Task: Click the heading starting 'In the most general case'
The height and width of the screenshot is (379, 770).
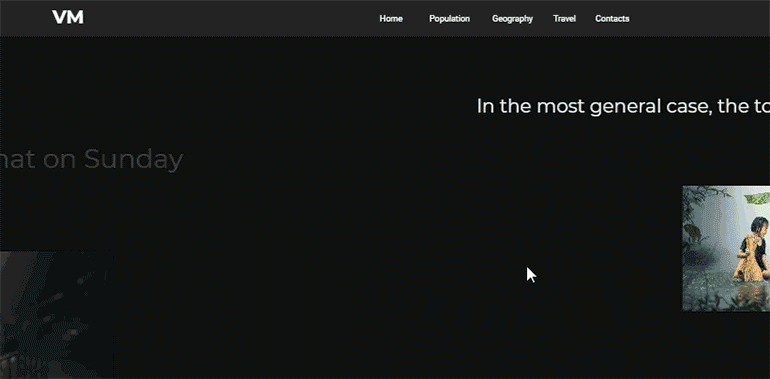Action: click(623, 106)
